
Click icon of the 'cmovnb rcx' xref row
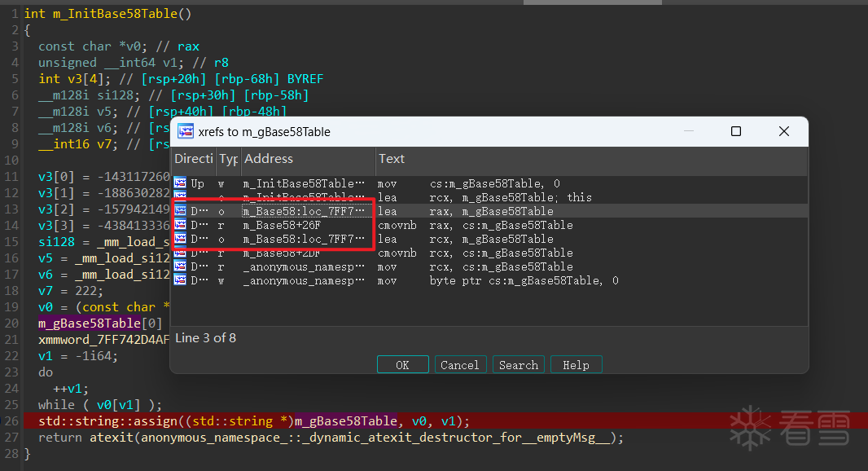click(x=181, y=253)
